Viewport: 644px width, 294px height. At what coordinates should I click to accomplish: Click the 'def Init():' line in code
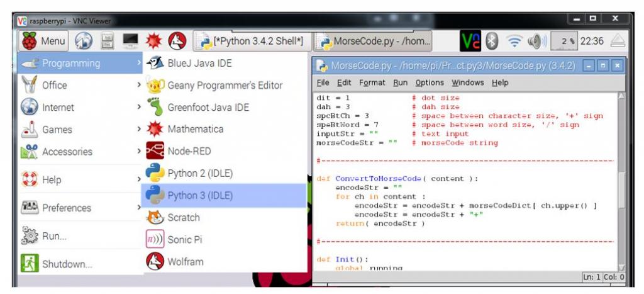pyautogui.click(x=343, y=259)
